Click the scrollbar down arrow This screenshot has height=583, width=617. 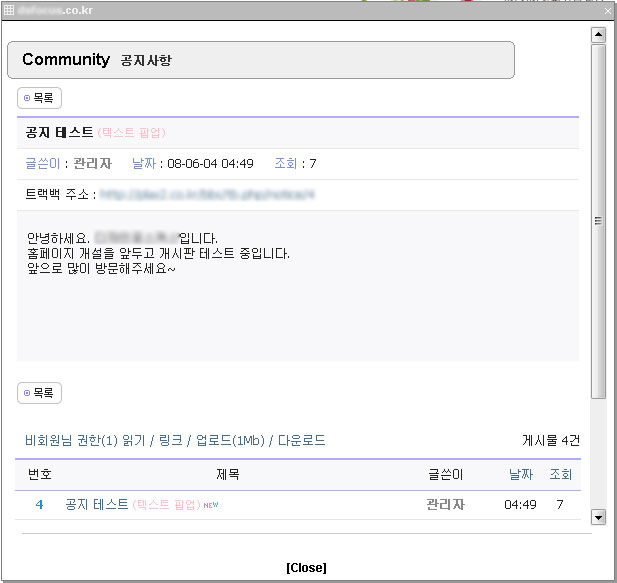click(599, 517)
